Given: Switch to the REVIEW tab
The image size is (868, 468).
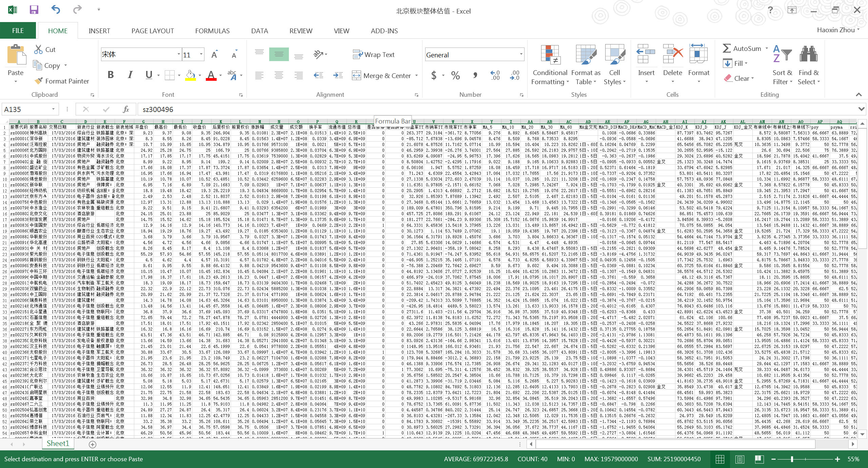Looking at the screenshot, I should (x=301, y=31).
